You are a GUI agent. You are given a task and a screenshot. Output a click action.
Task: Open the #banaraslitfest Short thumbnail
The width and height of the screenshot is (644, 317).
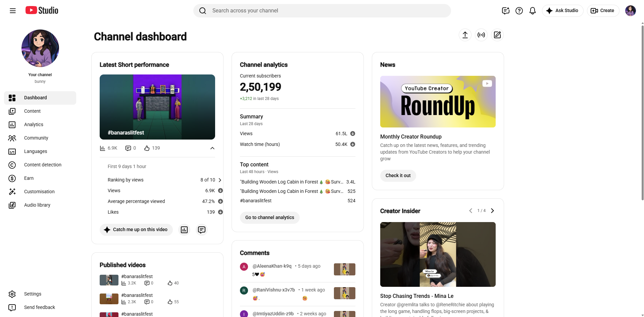[x=157, y=107]
